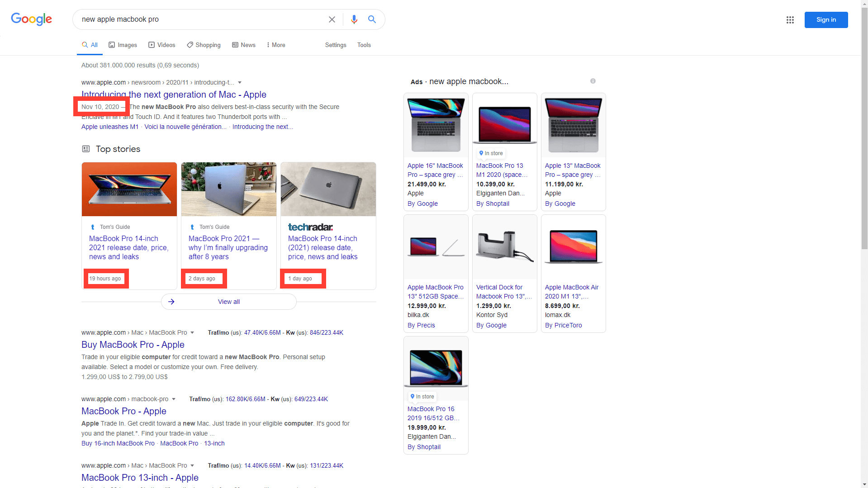Switch to the Shopping tab
The image size is (868, 488).
tap(204, 45)
